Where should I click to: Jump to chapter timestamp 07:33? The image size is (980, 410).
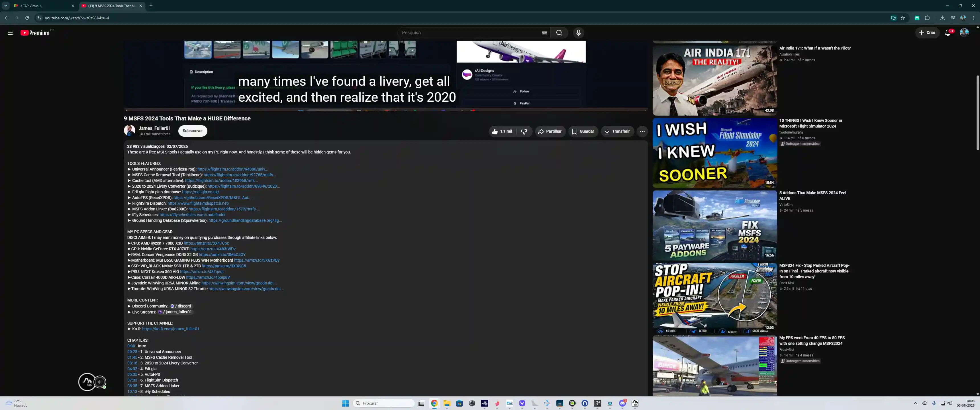point(132,380)
